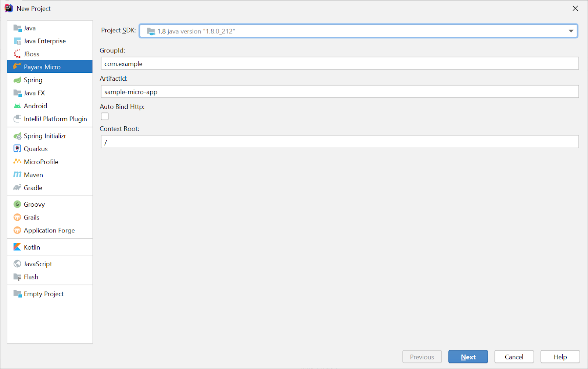Select the "Application Forge" label
This screenshot has height=369, width=588.
(x=49, y=230)
